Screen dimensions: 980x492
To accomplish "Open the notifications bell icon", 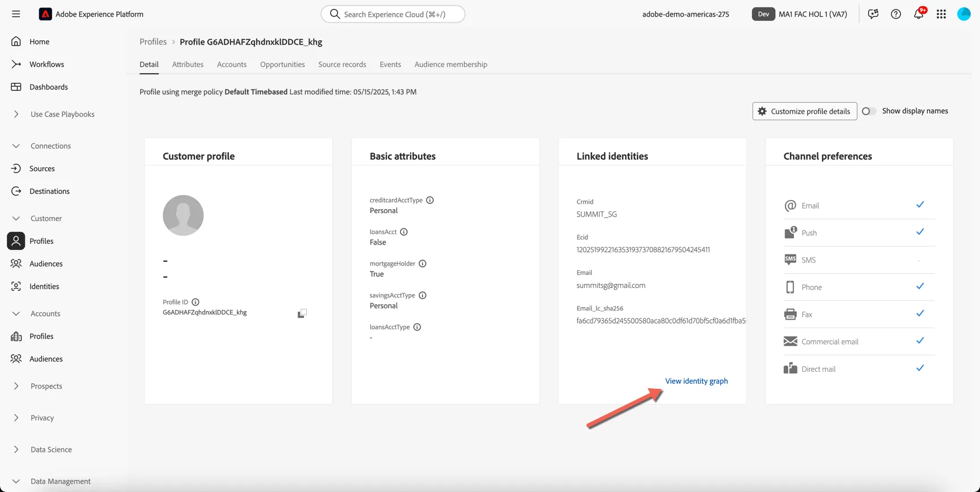I will pos(919,14).
